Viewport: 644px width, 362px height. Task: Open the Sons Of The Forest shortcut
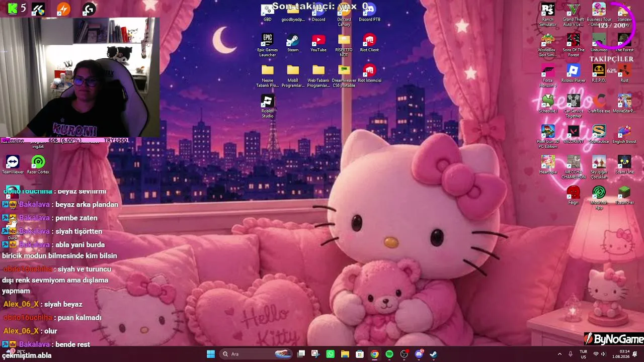(x=573, y=46)
